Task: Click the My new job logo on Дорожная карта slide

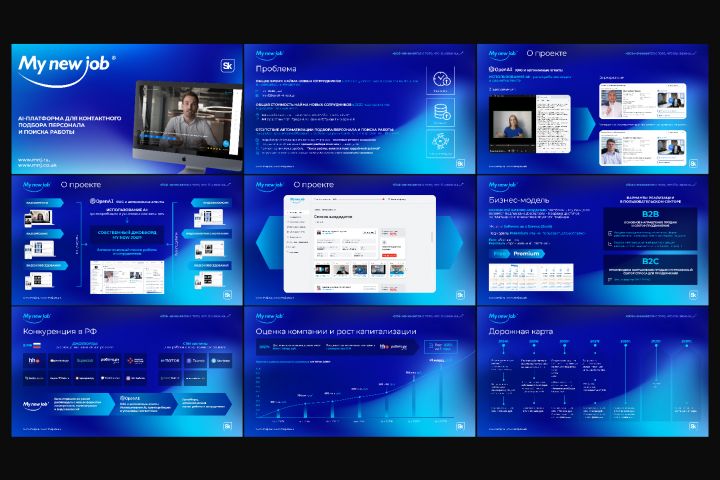Action: coord(502,316)
